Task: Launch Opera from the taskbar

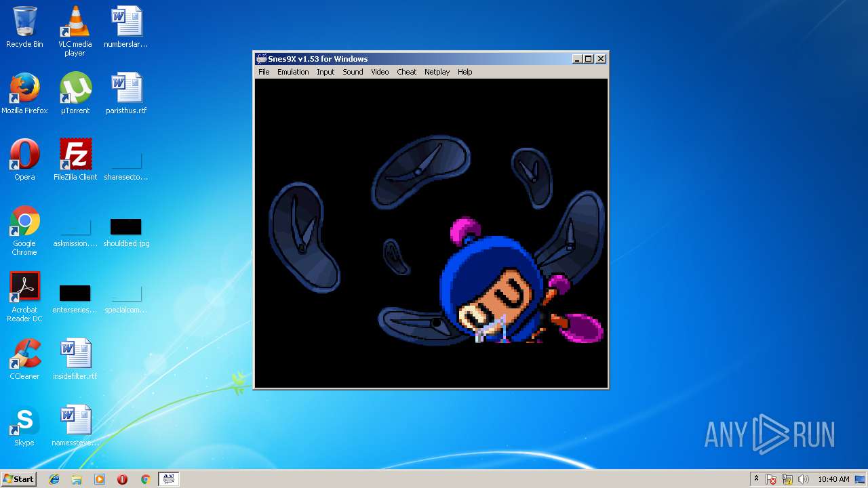Action: click(x=122, y=479)
